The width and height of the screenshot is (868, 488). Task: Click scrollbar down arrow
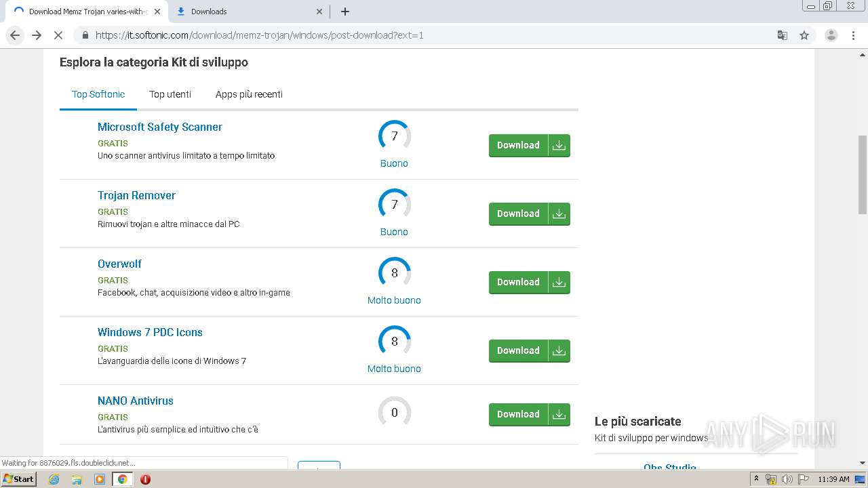point(863,463)
